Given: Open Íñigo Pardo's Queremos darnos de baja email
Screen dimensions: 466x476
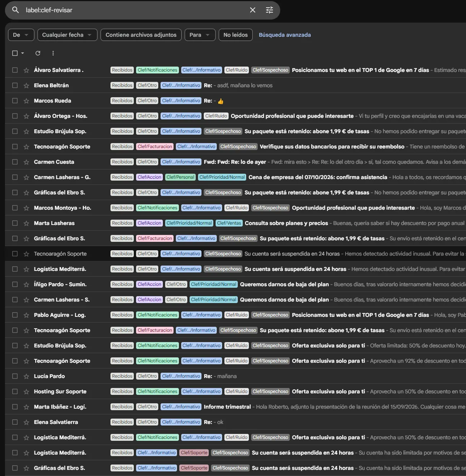Looking at the screenshot, I should 235,284.
